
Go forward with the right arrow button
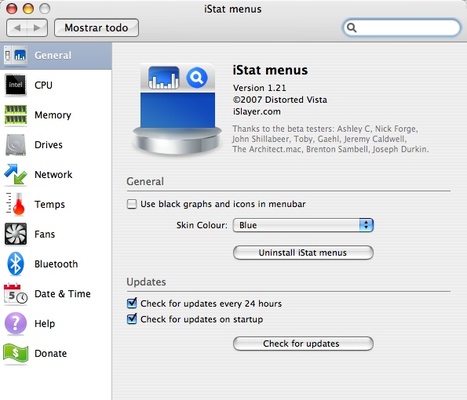(x=37, y=28)
